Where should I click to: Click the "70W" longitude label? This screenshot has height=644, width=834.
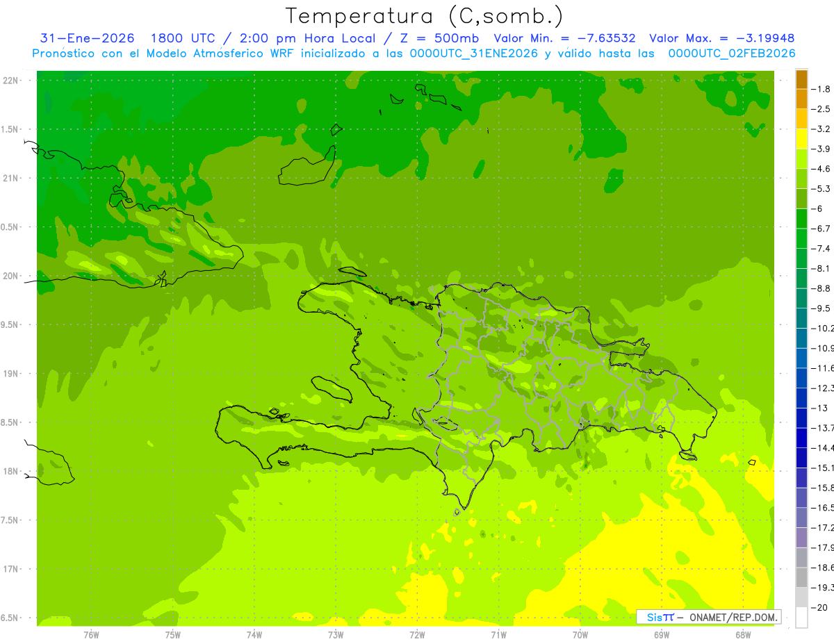tap(580, 635)
